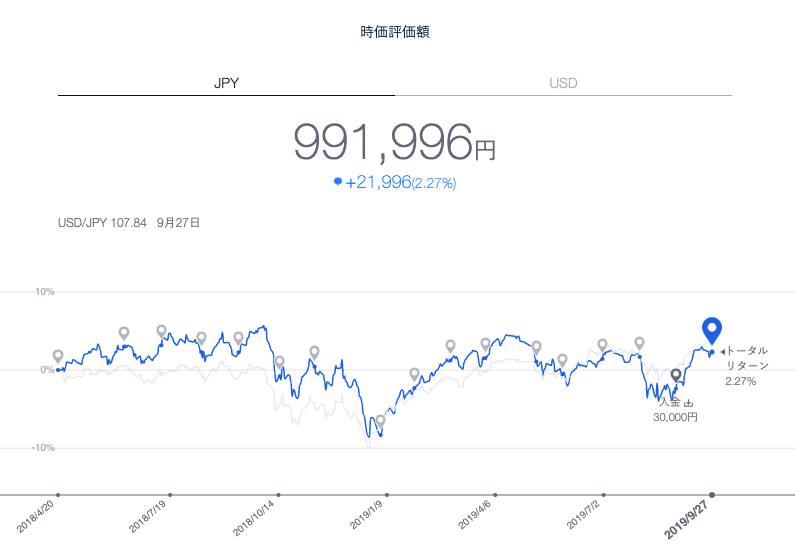
Task: Select gray pin directly above 2018/10/14 axis dot
Action: click(x=279, y=362)
